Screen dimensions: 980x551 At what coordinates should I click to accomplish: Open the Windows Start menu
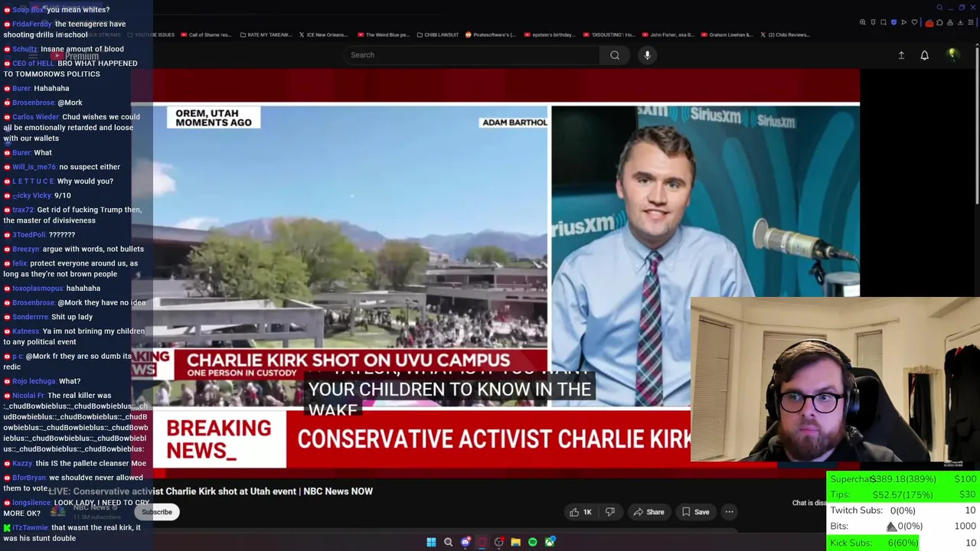point(431,542)
